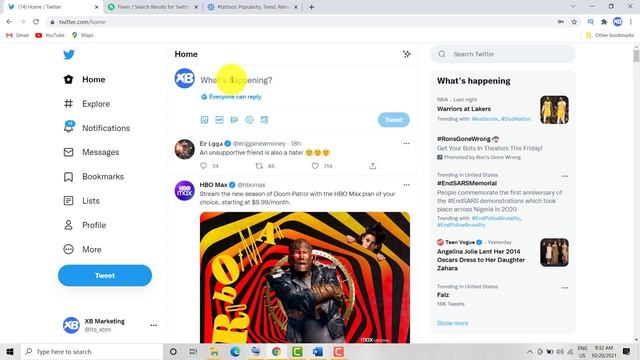The height and width of the screenshot is (360, 640).
Task: Reply to Er Igga's tweet
Action: coord(204,166)
